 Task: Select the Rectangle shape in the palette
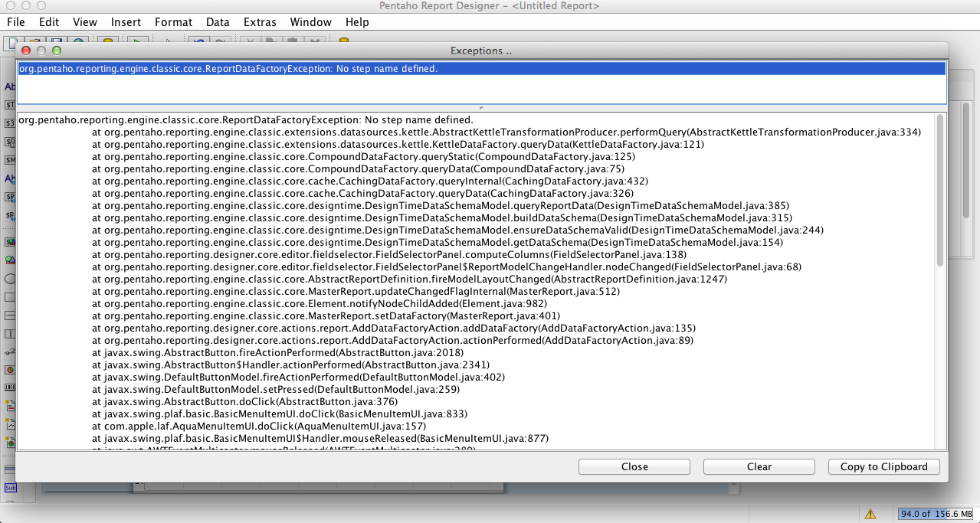coord(10,297)
